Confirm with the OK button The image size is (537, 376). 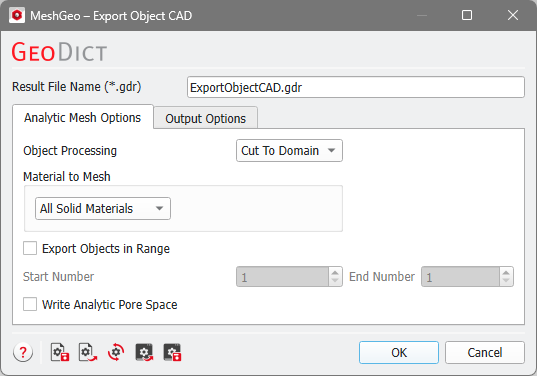tap(399, 352)
